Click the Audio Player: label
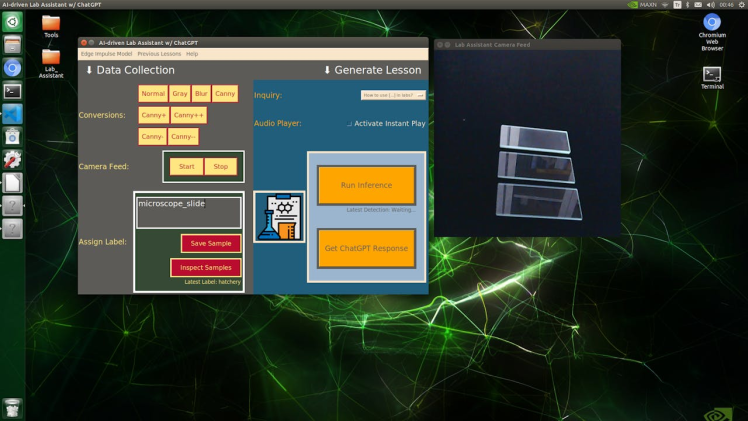The height and width of the screenshot is (421, 748). tap(278, 123)
